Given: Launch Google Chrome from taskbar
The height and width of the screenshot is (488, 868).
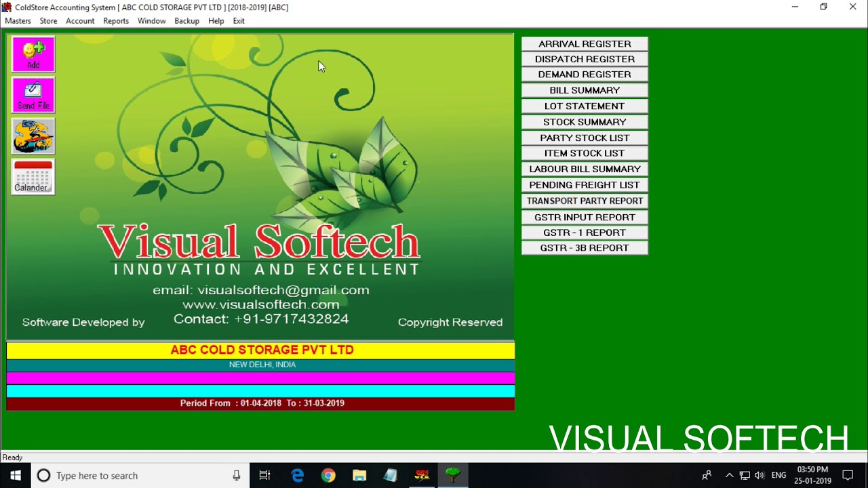Looking at the screenshot, I should (328, 476).
